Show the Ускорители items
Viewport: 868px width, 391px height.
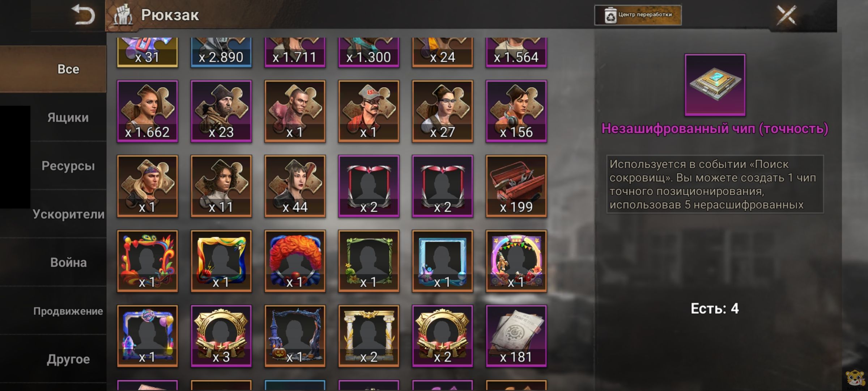tap(68, 214)
